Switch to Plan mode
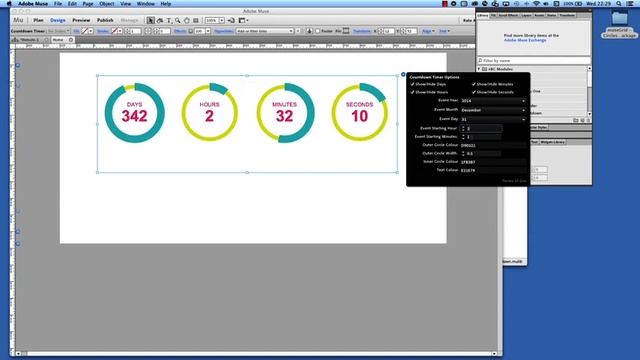The image size is (640, 360). click(x=38, y=20)
